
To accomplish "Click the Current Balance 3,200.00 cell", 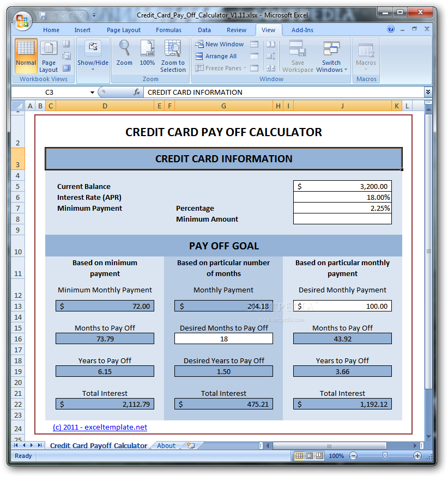I will click(x=342, y=186).
